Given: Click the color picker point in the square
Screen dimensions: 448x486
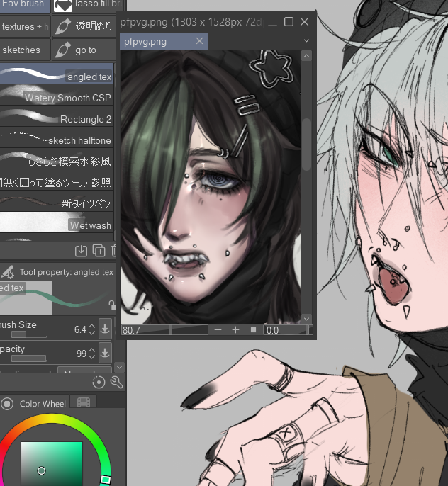Looking at the screenshot, I should click(x=41, y=471).
